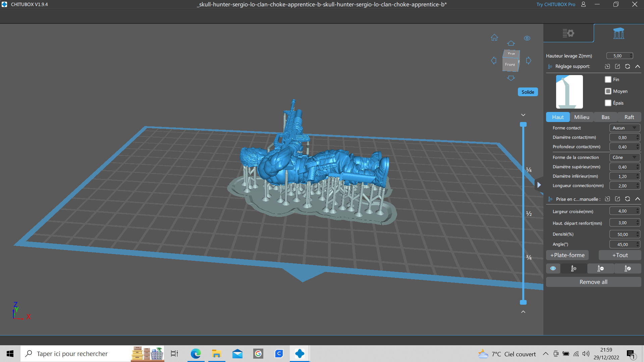Rotate view left with cube arrow

pos(494,61)
